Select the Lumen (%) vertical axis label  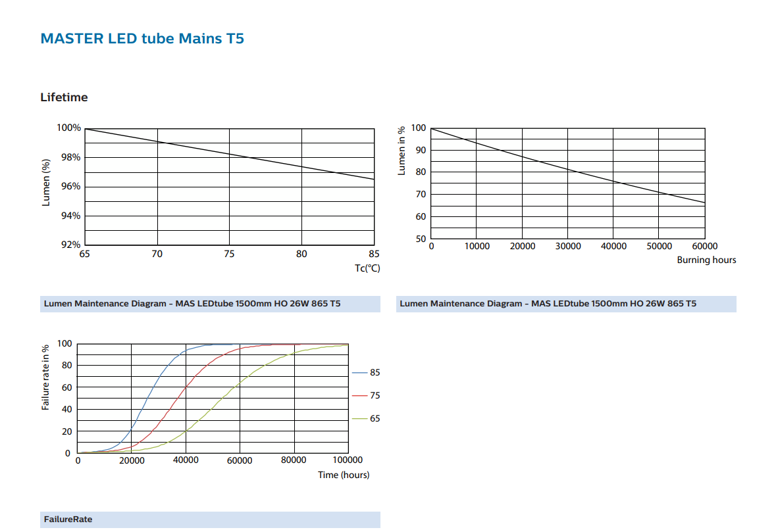pos(45,182)
